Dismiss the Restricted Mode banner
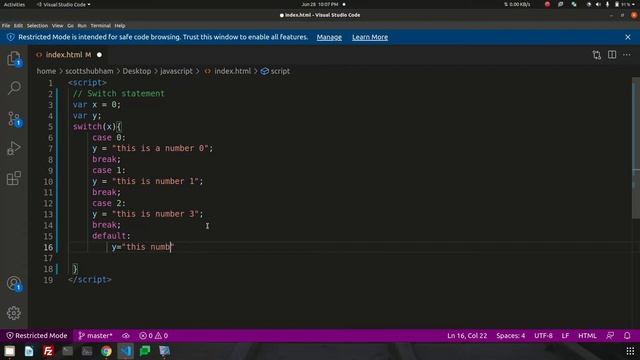Screen dimensions: 640x360 click(x=628, y=37)
